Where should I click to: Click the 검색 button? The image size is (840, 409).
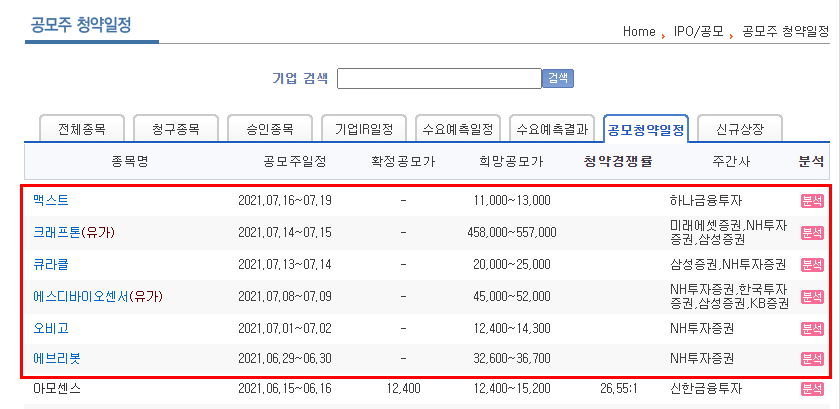click(x=558, y=78)
